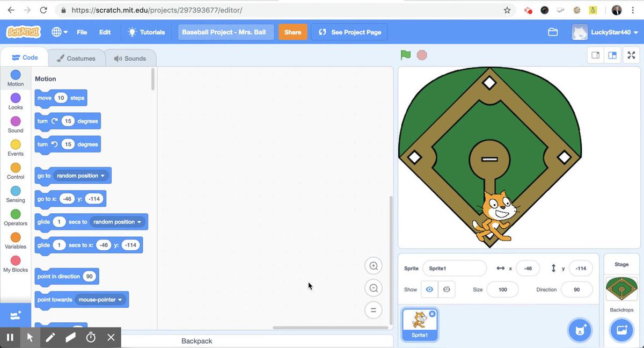The width and height of the screenshot is (644, 348).
Task: Show the sprite with the eye icon
Action: pyautogui.click(x=429, y=289)
